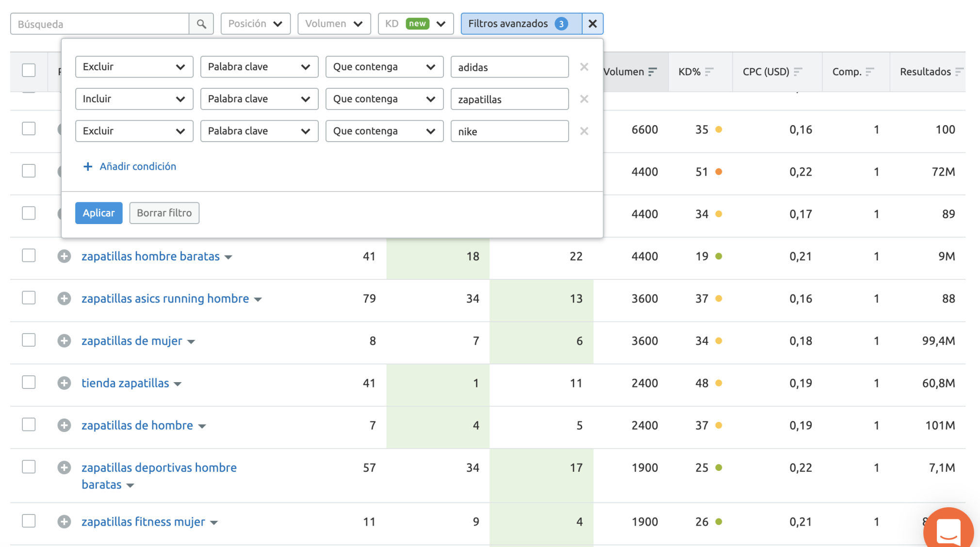Clear advanced filters with X button
This screenshot has height=547, width=980.
tap(592, 24)
